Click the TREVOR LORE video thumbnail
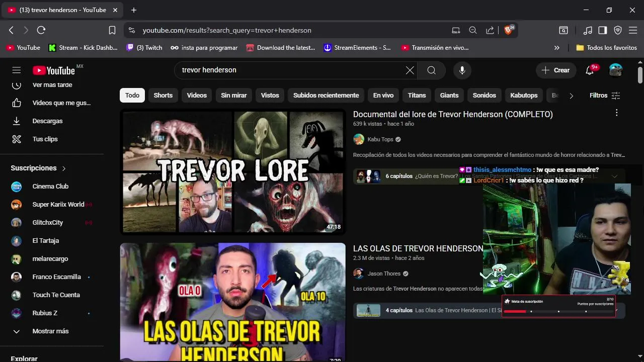The width and height of the screenshot is (644, 362). [233, 172]
